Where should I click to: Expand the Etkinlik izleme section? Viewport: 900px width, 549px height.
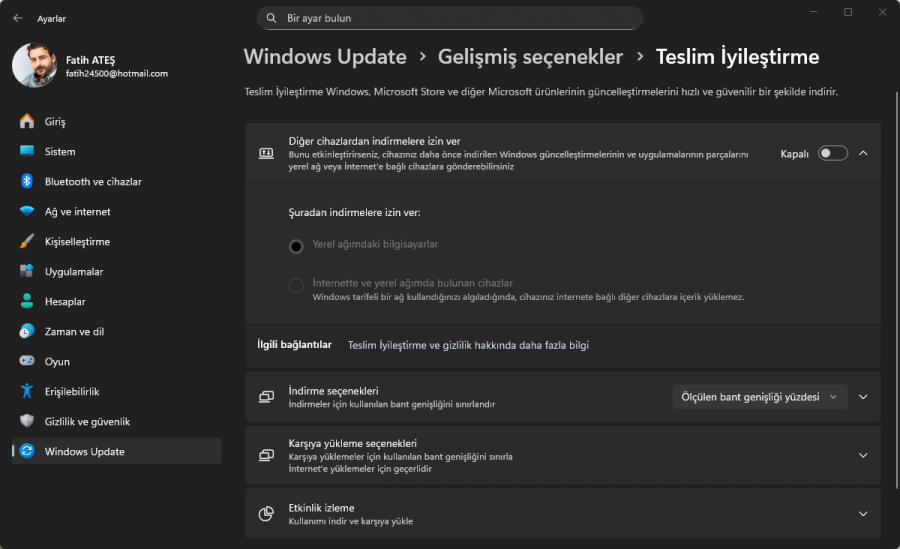(x=863, y=514)
